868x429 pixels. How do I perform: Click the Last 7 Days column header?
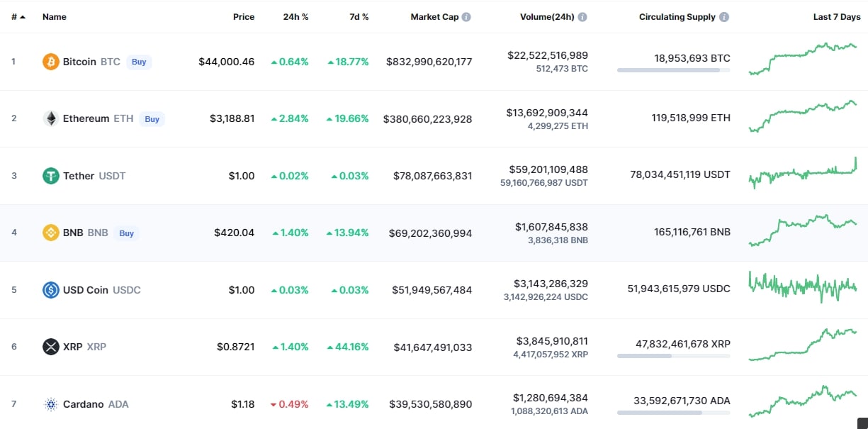[837, 17]
